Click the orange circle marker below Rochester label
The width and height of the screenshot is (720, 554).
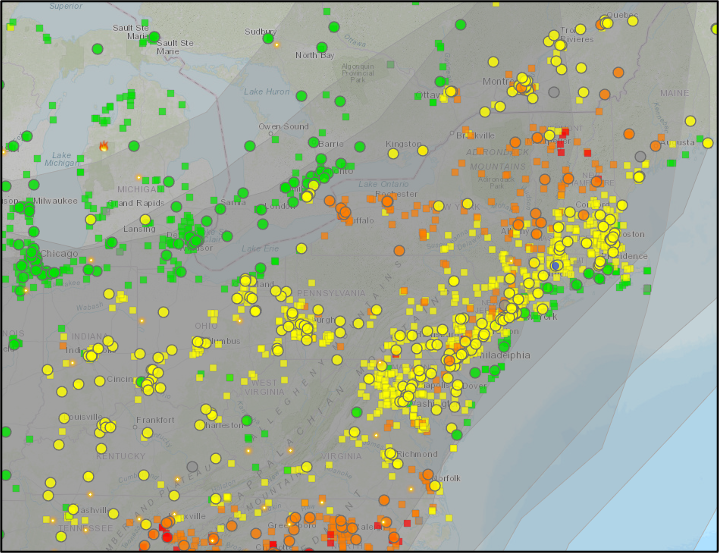(387, 202)
